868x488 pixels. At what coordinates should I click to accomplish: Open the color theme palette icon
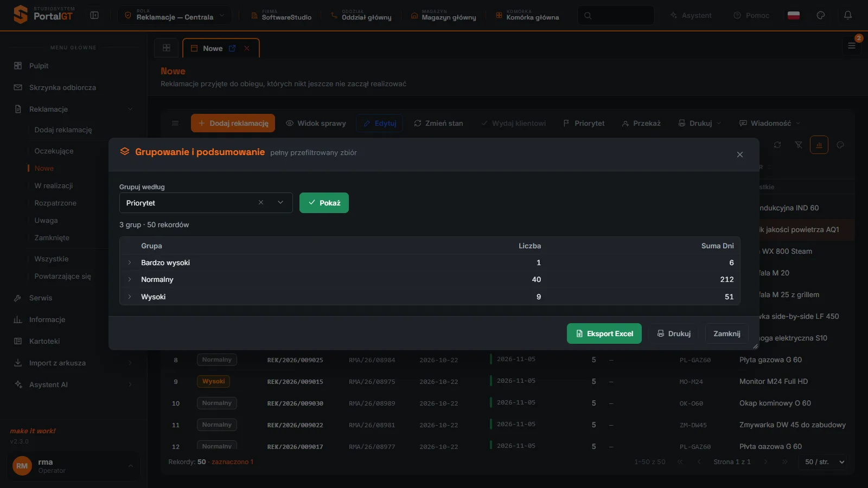click(x=821, y=15)
